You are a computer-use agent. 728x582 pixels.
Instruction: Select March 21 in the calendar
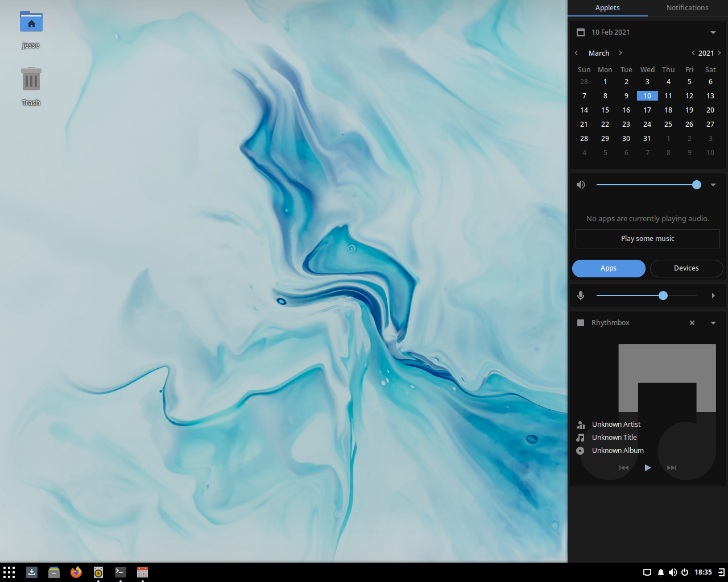(584, 124)
